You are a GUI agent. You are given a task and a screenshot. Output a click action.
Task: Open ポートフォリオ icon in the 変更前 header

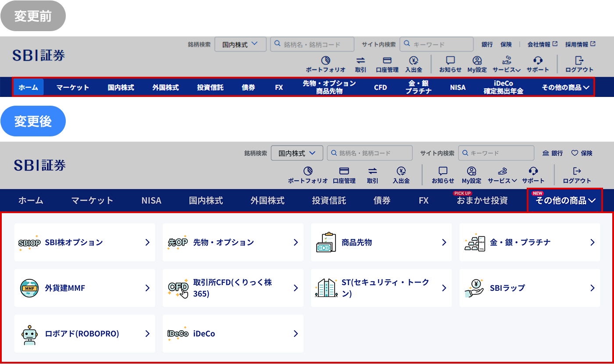tap(325, 61)
